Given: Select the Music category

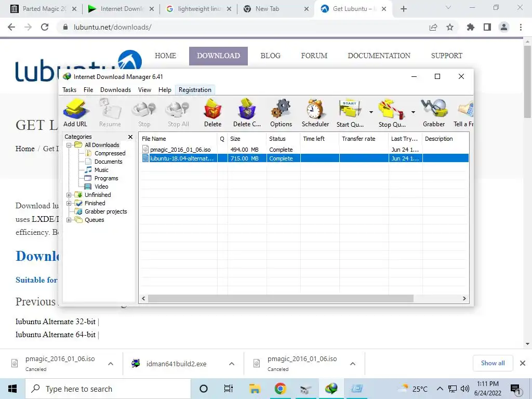Looking at the screenshot, I should (101, 170).
